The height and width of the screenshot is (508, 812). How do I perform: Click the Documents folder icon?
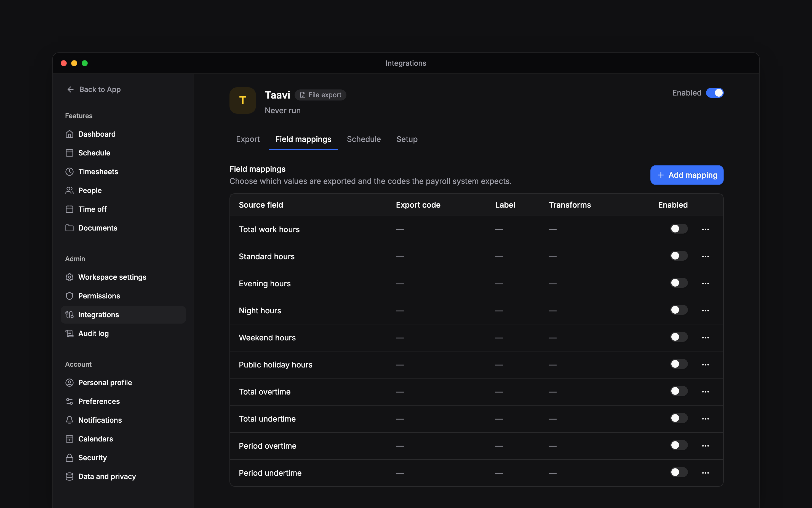pos(70,228)
